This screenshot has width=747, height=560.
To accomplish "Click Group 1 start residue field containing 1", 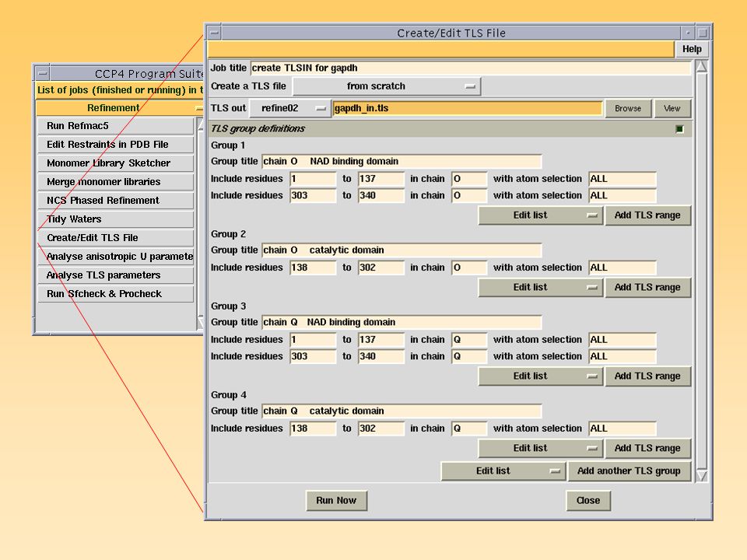I will [313, 179].
